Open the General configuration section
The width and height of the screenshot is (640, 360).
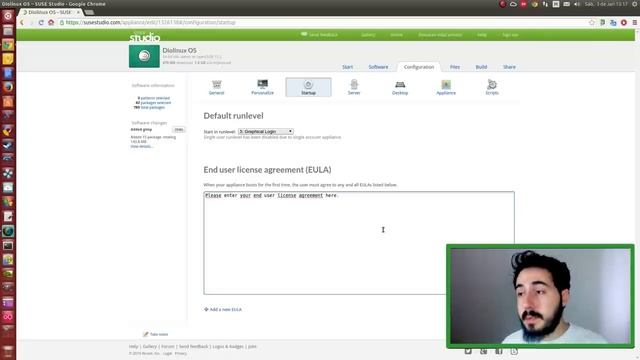216,87
